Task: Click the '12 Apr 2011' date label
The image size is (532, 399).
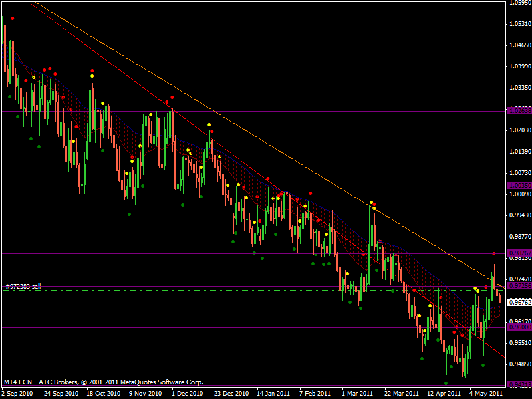Action: coord(444,394)
